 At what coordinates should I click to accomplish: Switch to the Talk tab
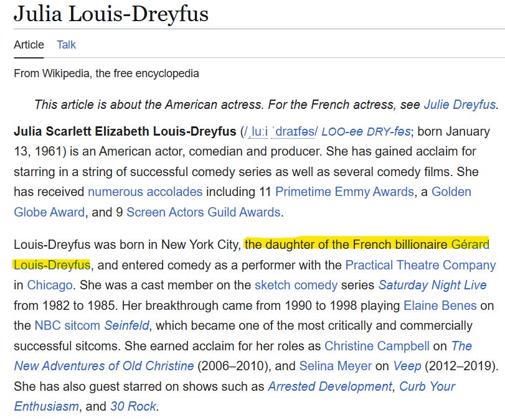click(66, 45)
